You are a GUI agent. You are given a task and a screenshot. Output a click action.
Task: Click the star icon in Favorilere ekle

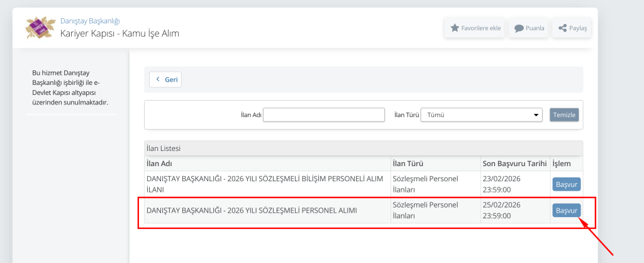coord(455,28)
